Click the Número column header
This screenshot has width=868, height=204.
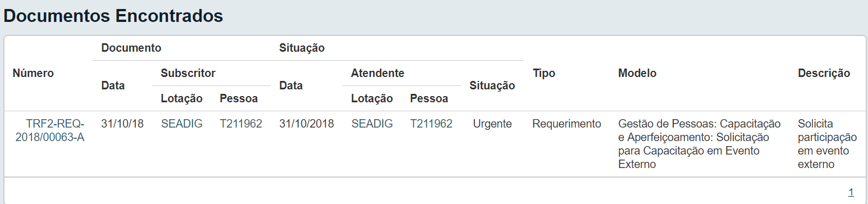pos(34,73)
